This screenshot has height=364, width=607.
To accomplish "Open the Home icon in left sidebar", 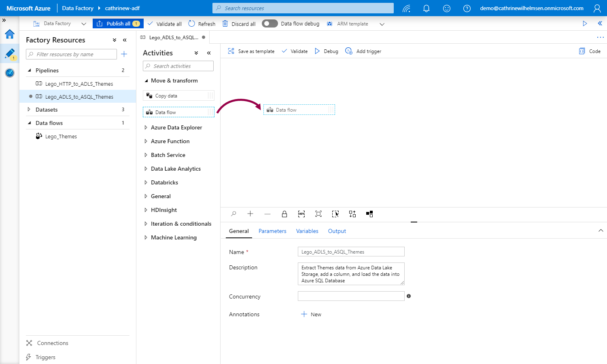I will tap(10, 34).
